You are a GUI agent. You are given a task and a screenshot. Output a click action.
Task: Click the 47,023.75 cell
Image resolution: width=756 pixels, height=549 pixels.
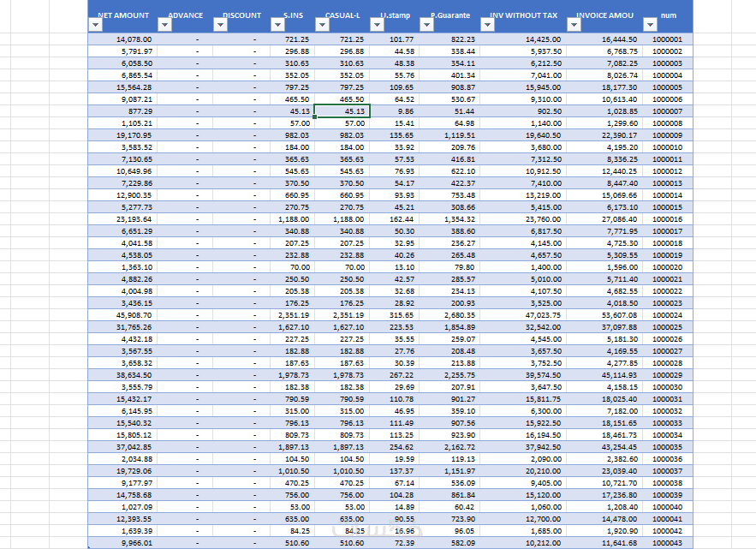[x=523, y=315]
